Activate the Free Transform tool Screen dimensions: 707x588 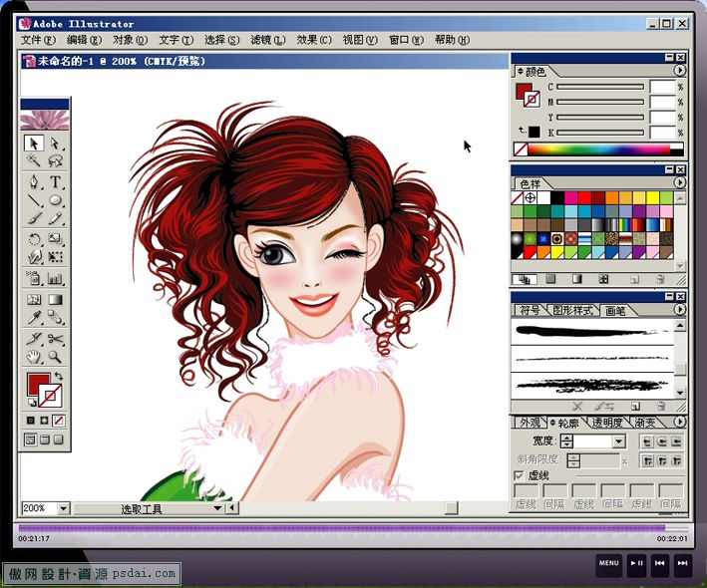click(56, 257)
